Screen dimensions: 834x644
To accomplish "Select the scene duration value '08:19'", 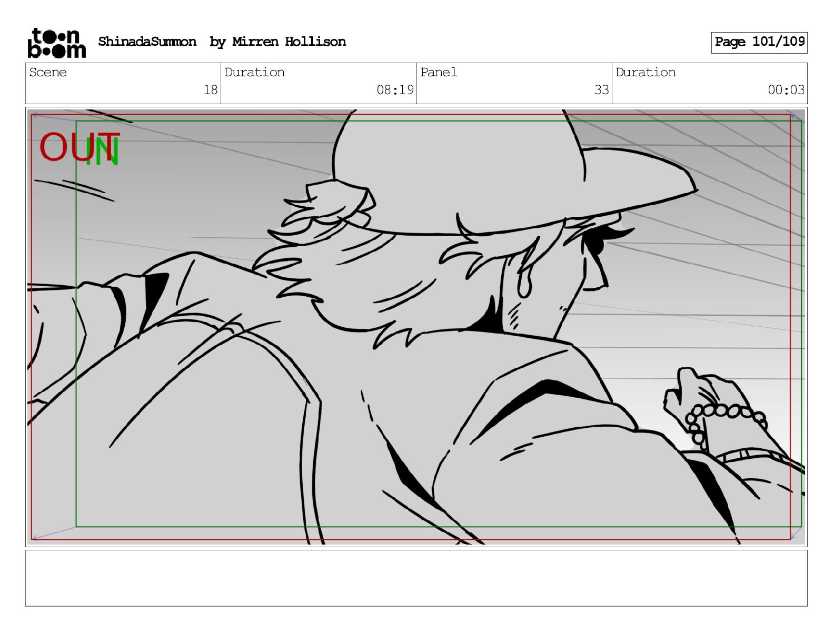I will [395, 90].
